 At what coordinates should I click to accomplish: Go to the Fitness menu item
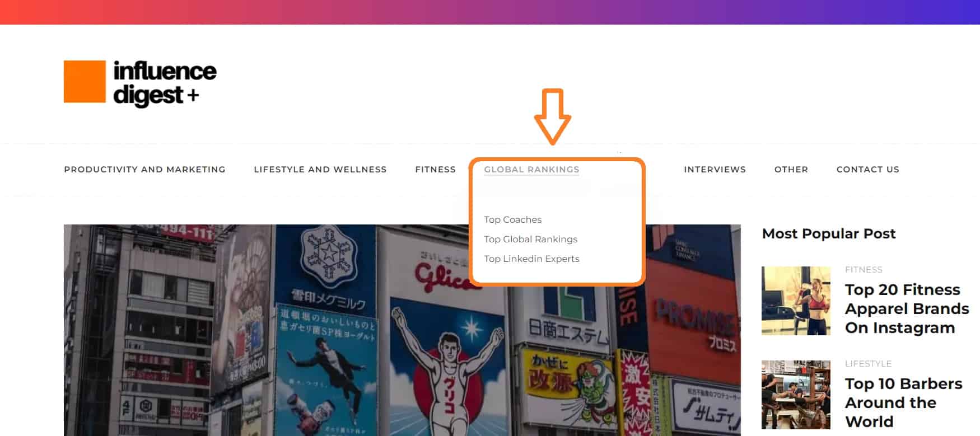(435, 170)
